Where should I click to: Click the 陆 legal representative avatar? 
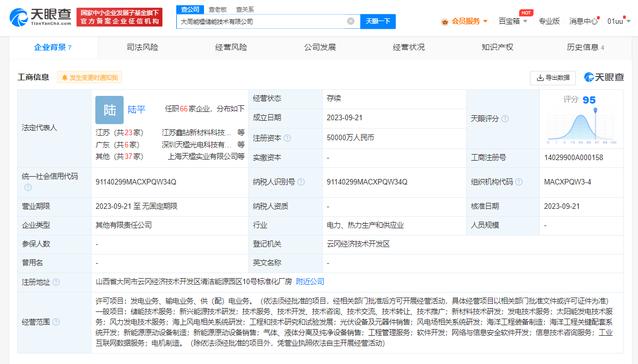click(x=109, y=110)
